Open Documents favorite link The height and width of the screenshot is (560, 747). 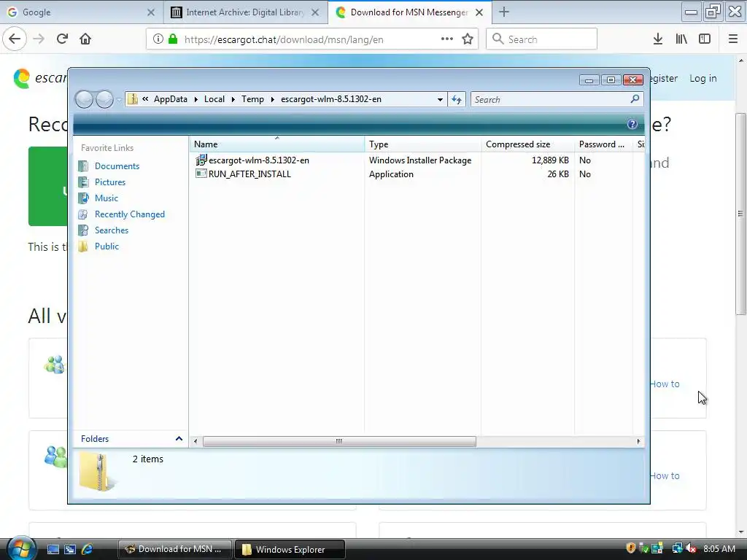[x=117, y=166]
